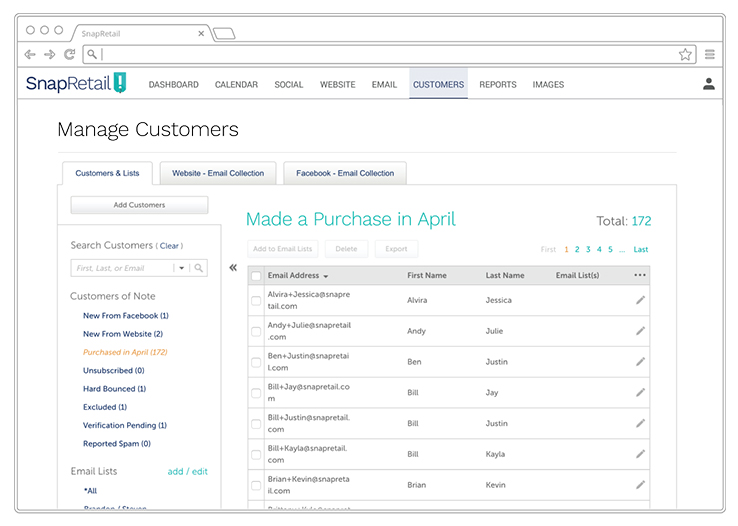Check the Bill+Jay row checkbox
The image size is (738, 526).
pyautogui.click(x=256, y=393)
